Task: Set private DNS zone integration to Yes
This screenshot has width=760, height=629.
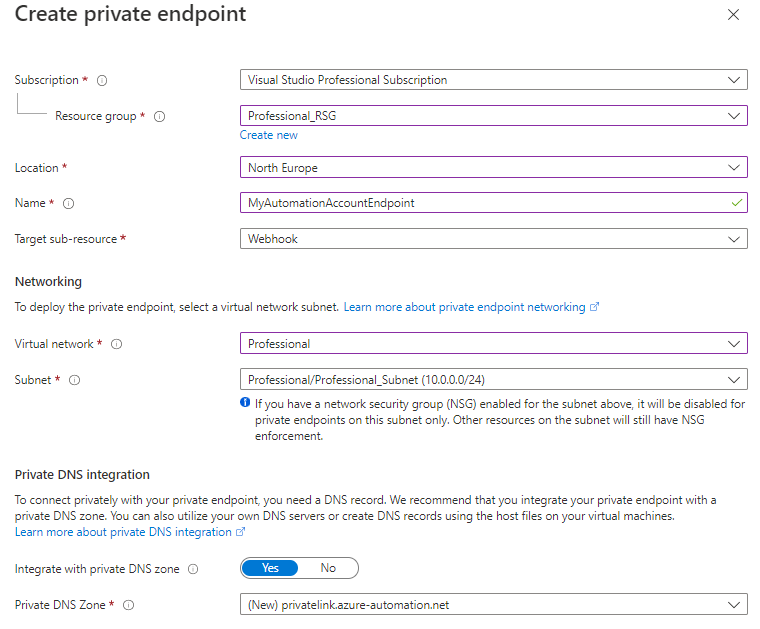Action: click(x=270, y=568)
